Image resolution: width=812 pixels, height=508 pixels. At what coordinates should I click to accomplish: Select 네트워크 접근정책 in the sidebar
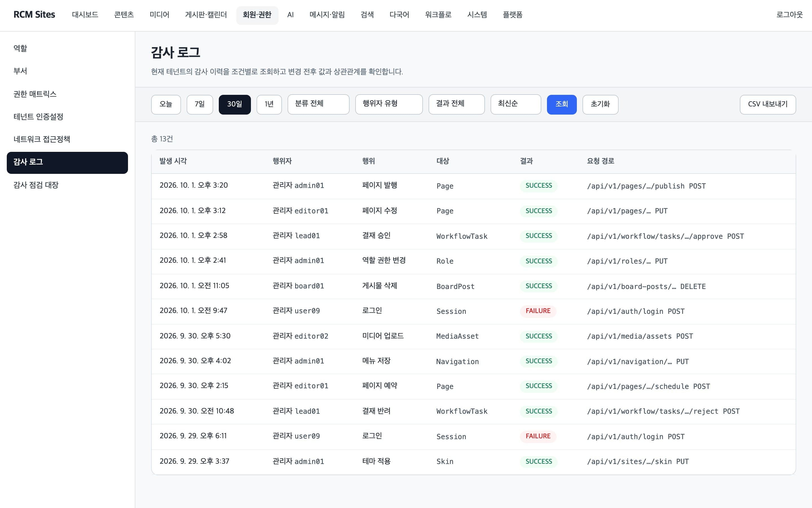tap(67, 139)
